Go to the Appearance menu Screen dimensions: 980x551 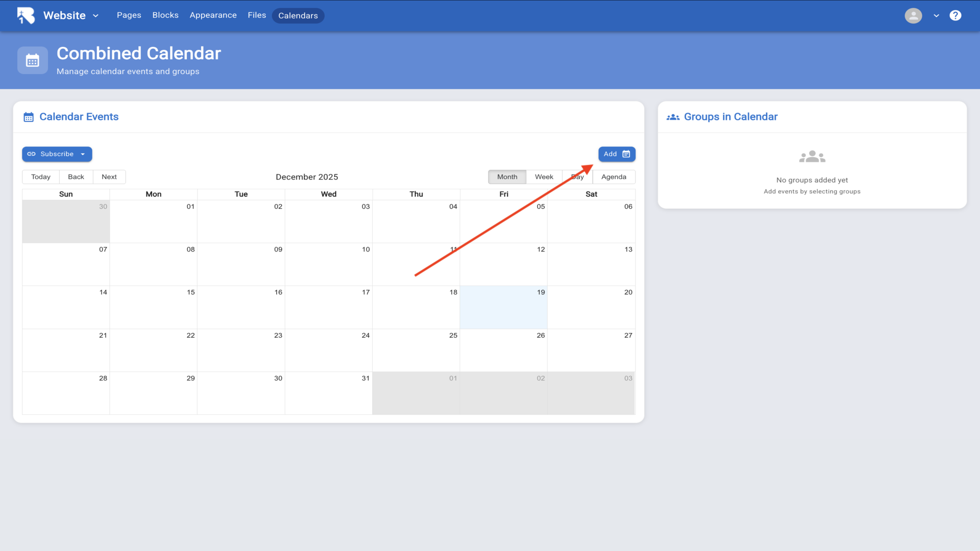point(213,15)
